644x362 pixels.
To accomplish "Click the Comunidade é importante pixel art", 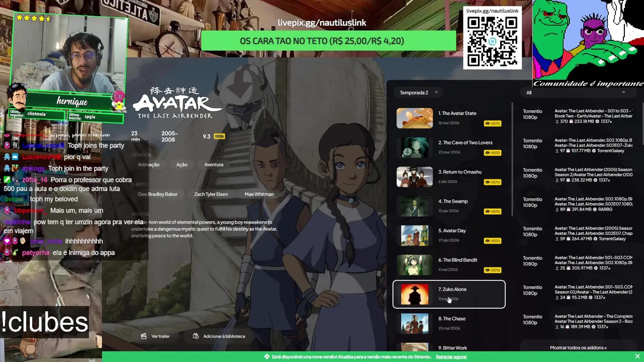I will pyautogui.click(x=588, y=44).
